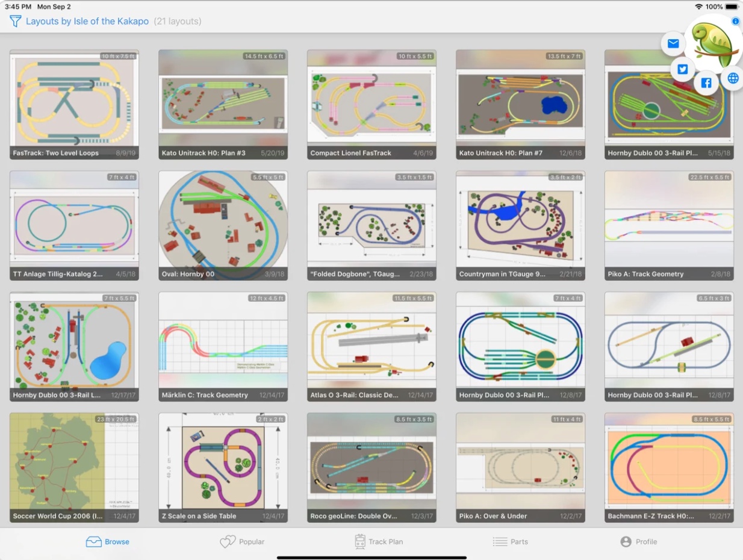Image resolution: width=743 pixels, height=560 pixels.
Task: Open the Parts tab
Action: tap(511, 542)
